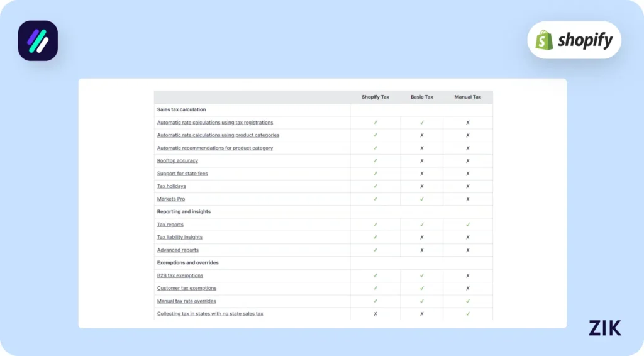Image resolution: width=644 pixels, height=356 pixels.
Task: Click Shopify Tax checkmark for Rooftop accuracy
Action: tap(375, 161)
